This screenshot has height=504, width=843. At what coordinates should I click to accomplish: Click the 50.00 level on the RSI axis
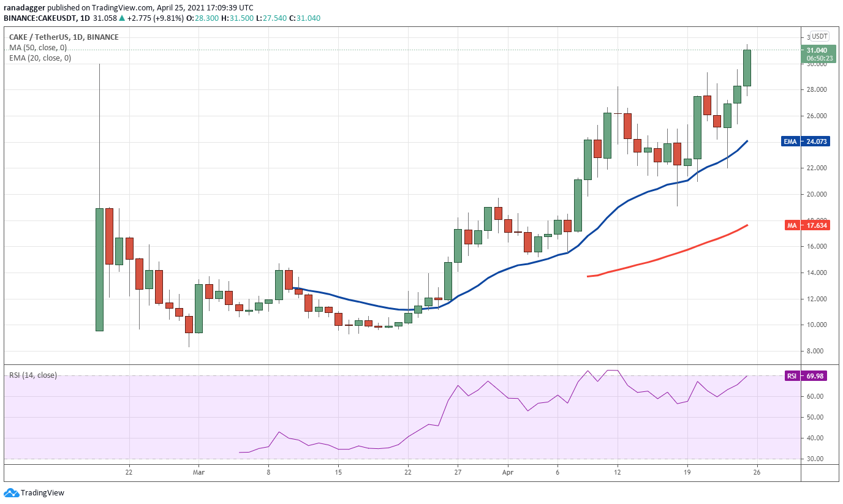point(814,418)
